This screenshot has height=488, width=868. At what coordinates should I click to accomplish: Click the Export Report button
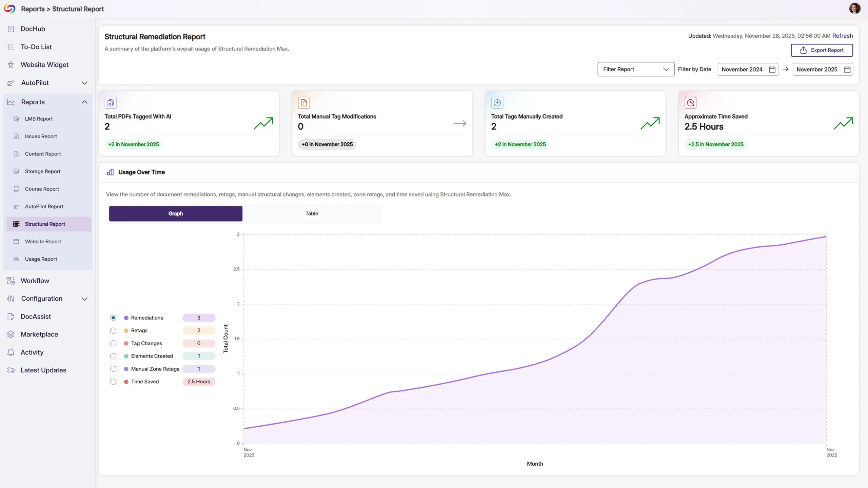[822, 50]
